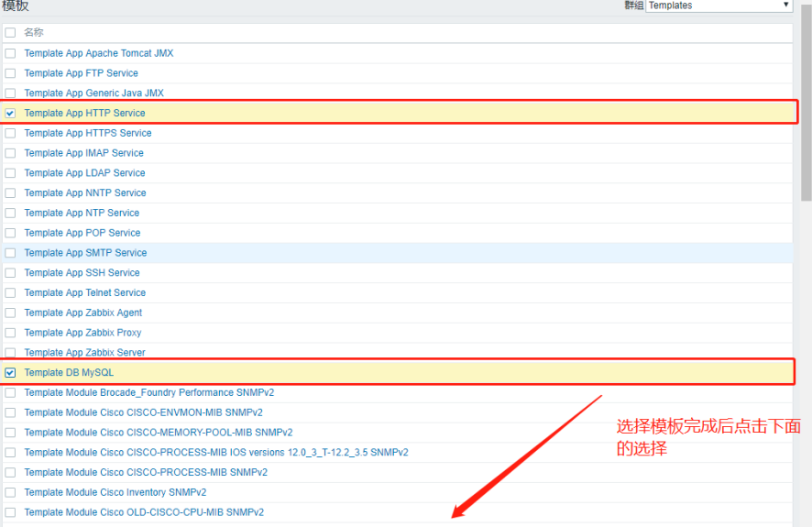
Task: Open Template App IMAP Service link
Action: pyautogui.click(x=84, y=153)
